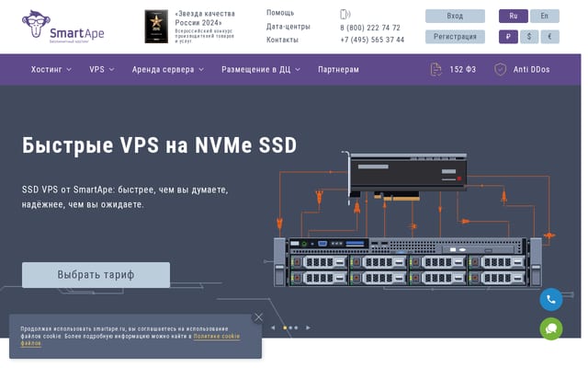Screen dimensions: 588x368
Task: Expand the VPS menu
Action: pos(102,70)
